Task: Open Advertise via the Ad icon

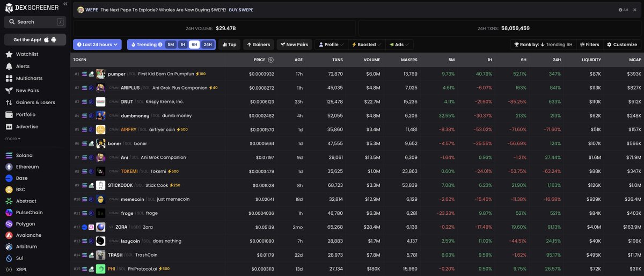Action: click(9, 127)
